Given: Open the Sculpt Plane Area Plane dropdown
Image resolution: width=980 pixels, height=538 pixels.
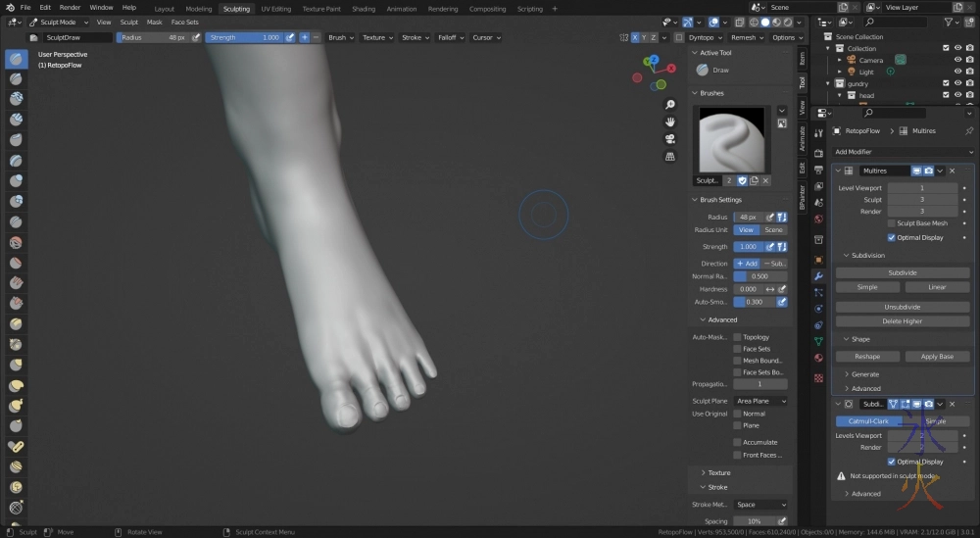Looking at the screenshot, I should tap(761, 401).
